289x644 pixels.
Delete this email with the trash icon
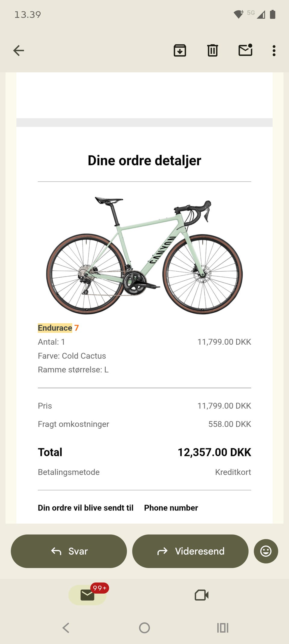click(213, 50)
